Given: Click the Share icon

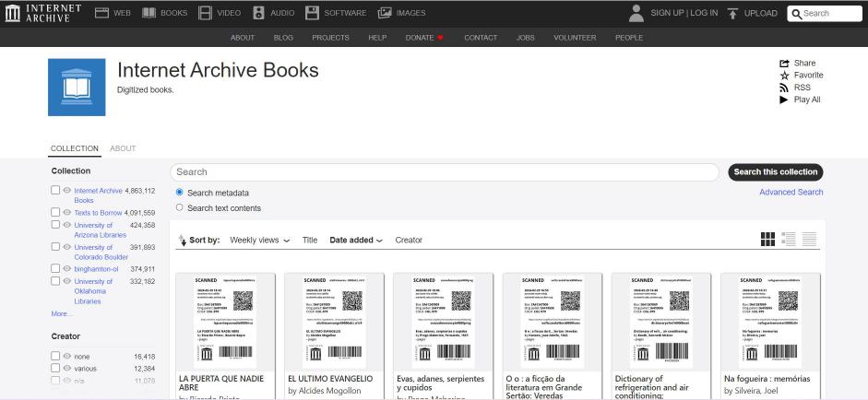Looking at the screenshot, I should 784,63.
